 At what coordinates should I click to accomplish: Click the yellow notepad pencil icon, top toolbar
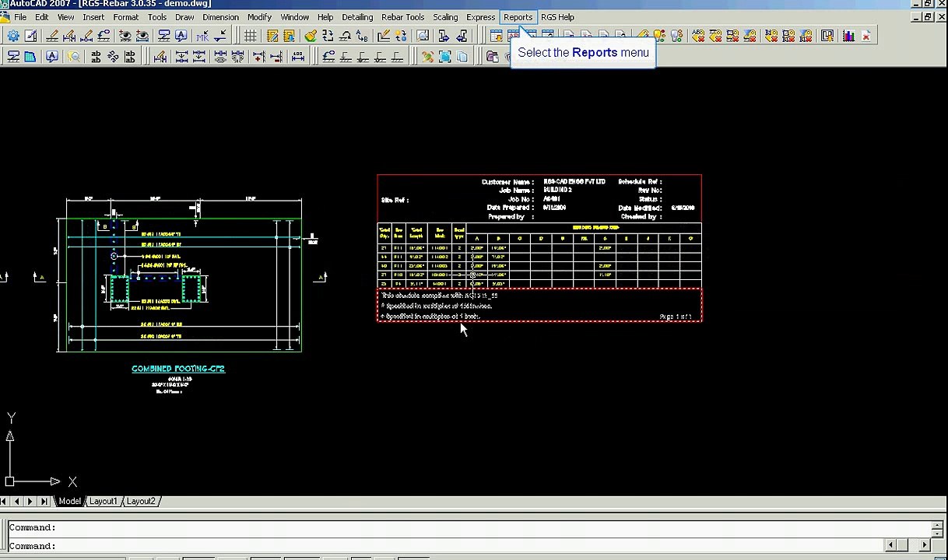tap(272, 36)
